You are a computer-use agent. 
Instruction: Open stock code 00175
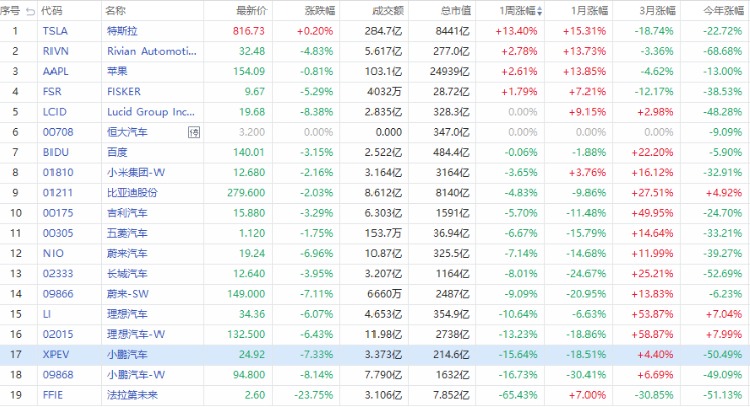(58, 213)
